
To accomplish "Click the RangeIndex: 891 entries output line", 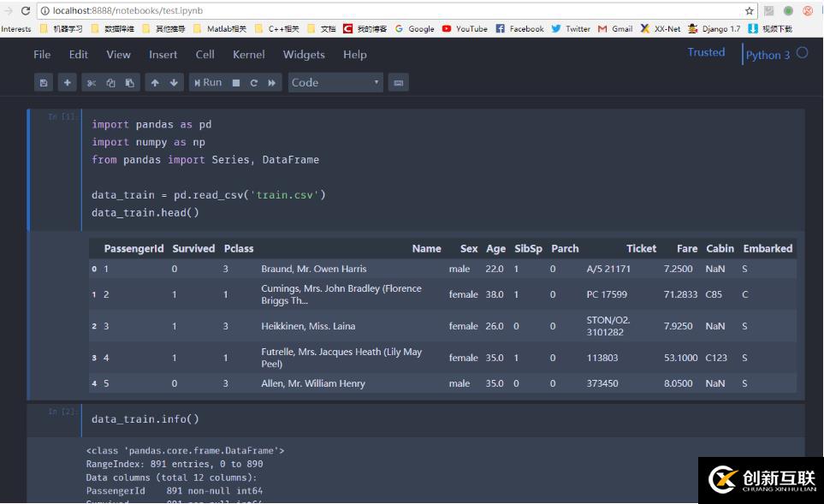I will [x=175, y=464].
